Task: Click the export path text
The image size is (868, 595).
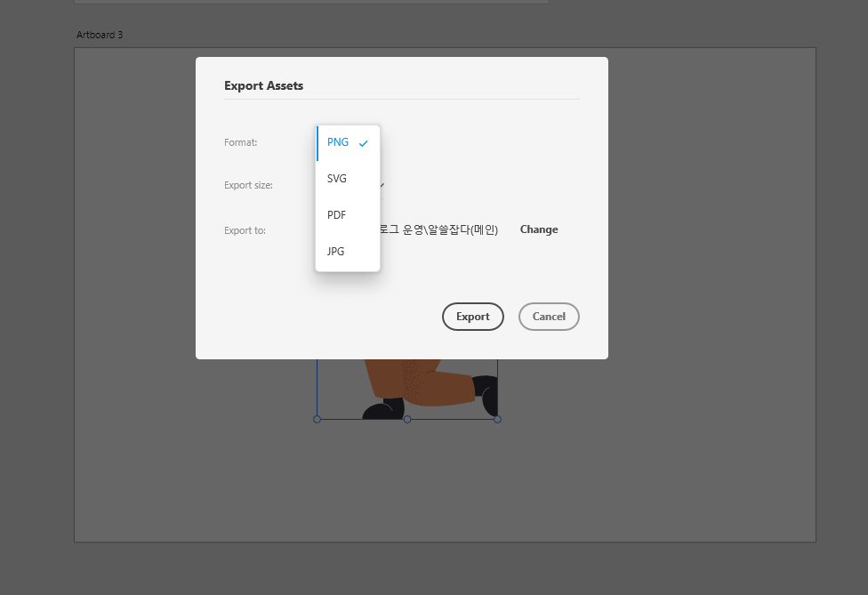Action: tap(439, 229)
